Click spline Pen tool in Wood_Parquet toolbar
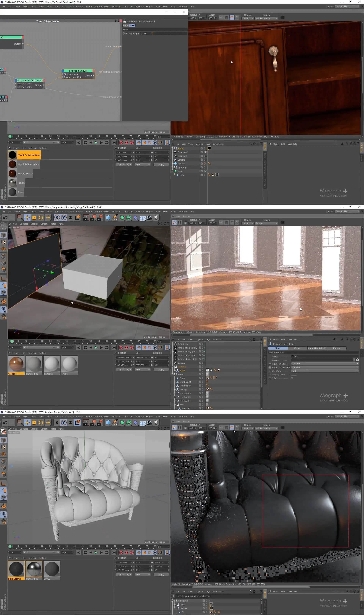The width and height of the screenshot is (364, 615). click(115, 218)
